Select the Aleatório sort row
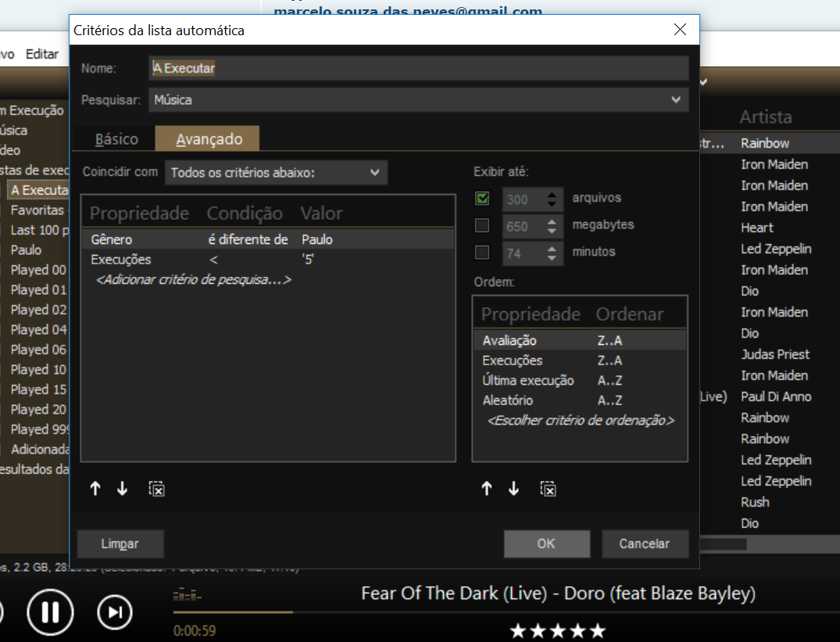 click(x=580, y=400)
